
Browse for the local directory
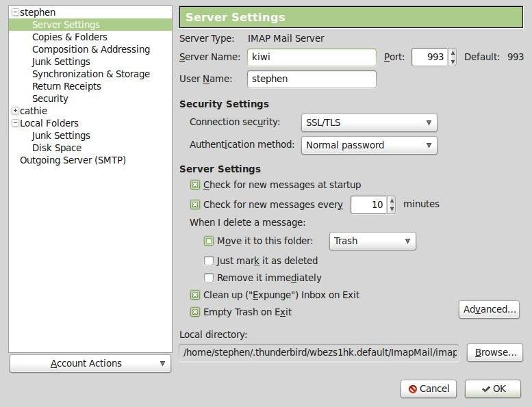495,353
